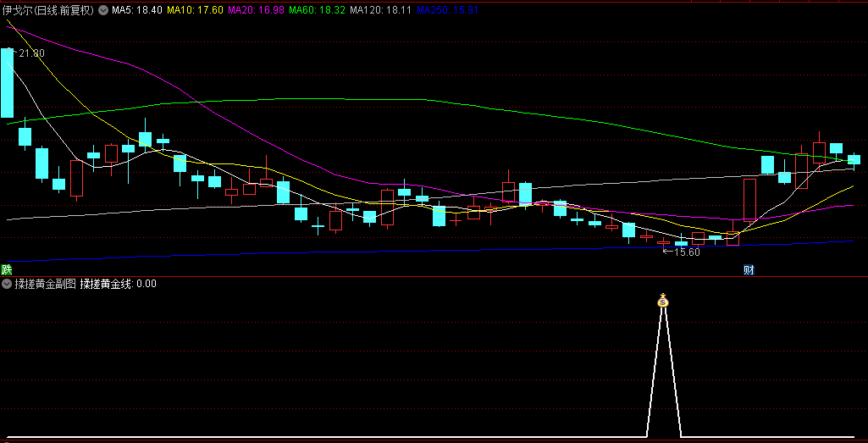Image resolution: width=868 pixels, height=443 pixels.
Task: Click the MA5: 18.40 label
Action: [x=136, y=10]
